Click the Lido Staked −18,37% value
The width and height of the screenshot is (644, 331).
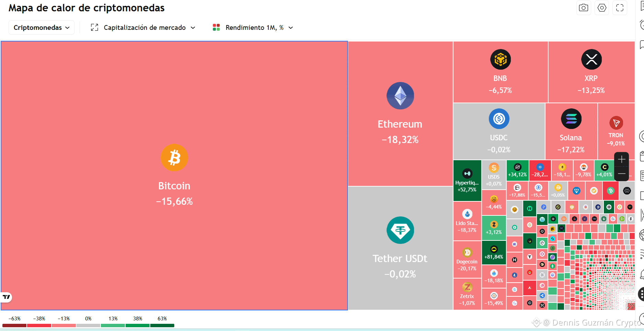coord(467,230)
